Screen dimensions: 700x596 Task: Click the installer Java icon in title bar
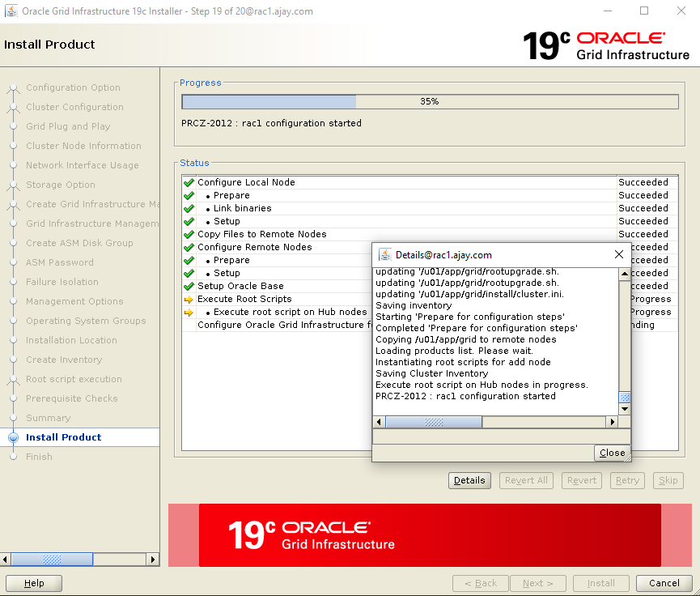(x=11, y=11)
